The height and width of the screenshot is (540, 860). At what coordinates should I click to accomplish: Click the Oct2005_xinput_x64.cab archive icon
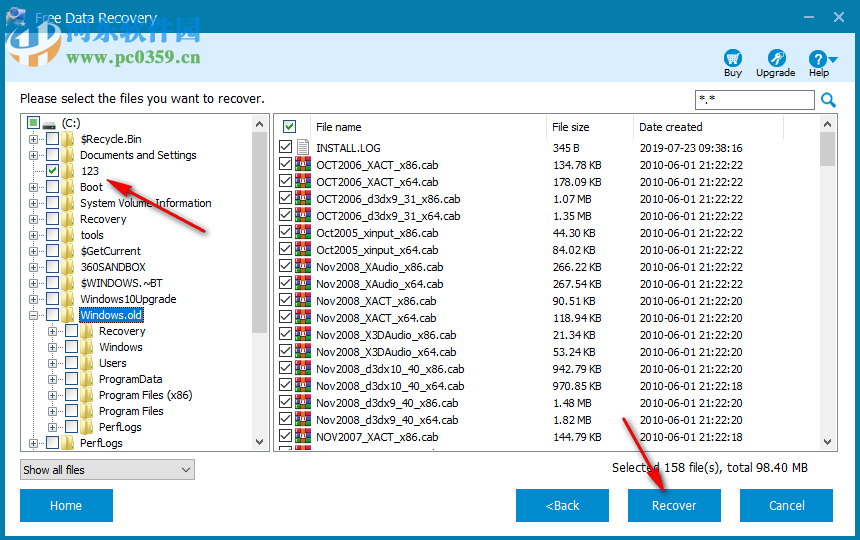pos(303,249)
